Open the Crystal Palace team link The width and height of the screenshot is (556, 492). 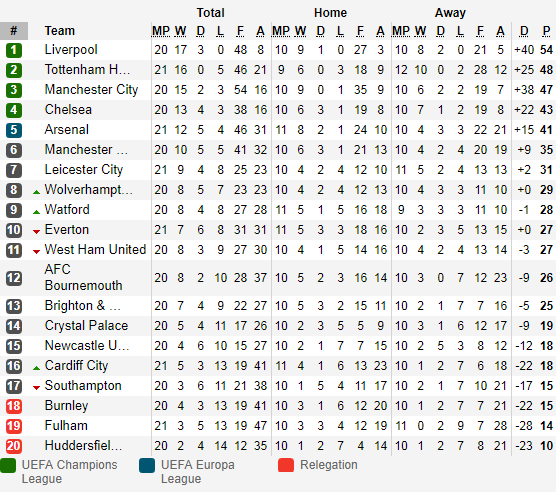click(x=86, y=325)
